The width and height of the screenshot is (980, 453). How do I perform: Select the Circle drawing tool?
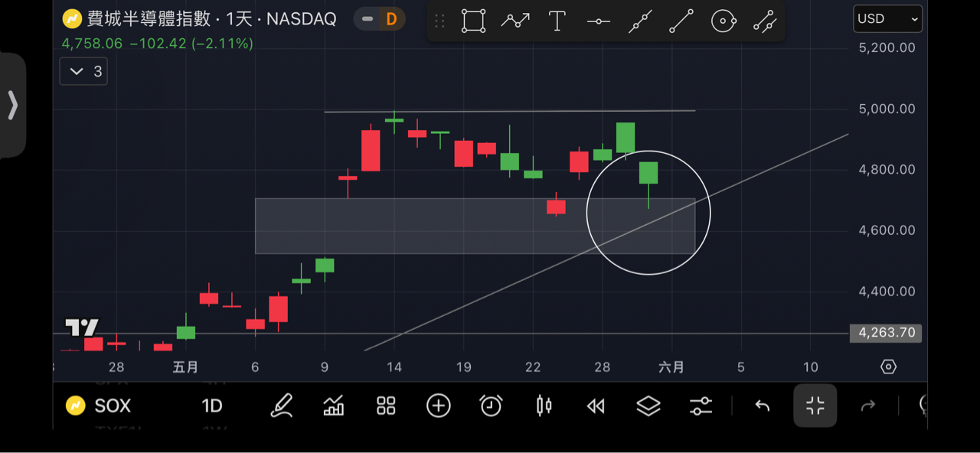point(724,21)
